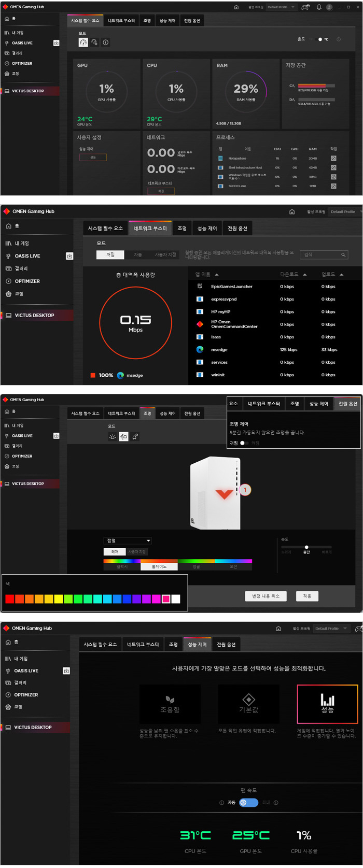The height and width of the screenshot is (868, 363).
Task: Open OPTIMIZER in the bottom window sidebar
Action: [26, 695]
